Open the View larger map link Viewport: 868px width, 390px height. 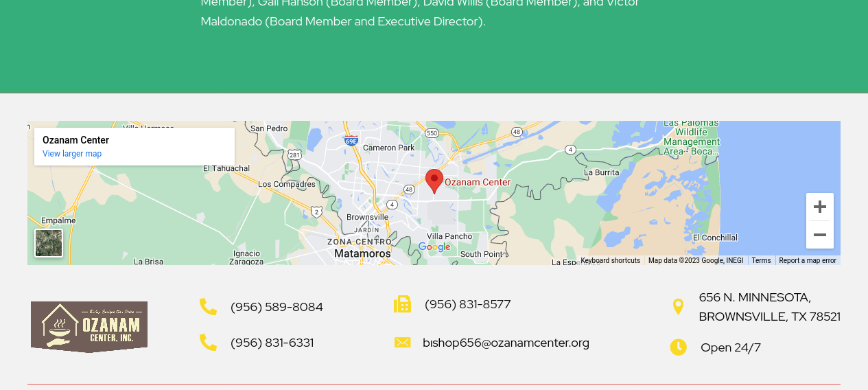pos(72,154)
